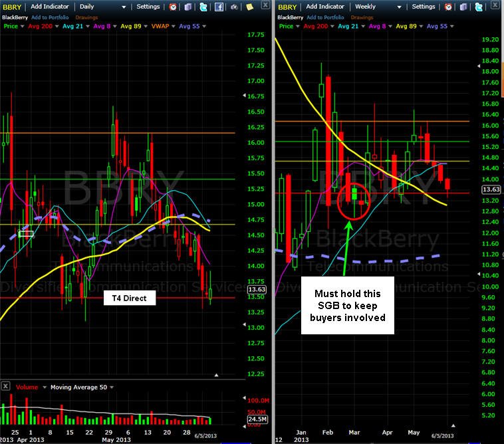Click the binoculars icon in Daily toolbar
504x444 pixels.
coord(234,7)
